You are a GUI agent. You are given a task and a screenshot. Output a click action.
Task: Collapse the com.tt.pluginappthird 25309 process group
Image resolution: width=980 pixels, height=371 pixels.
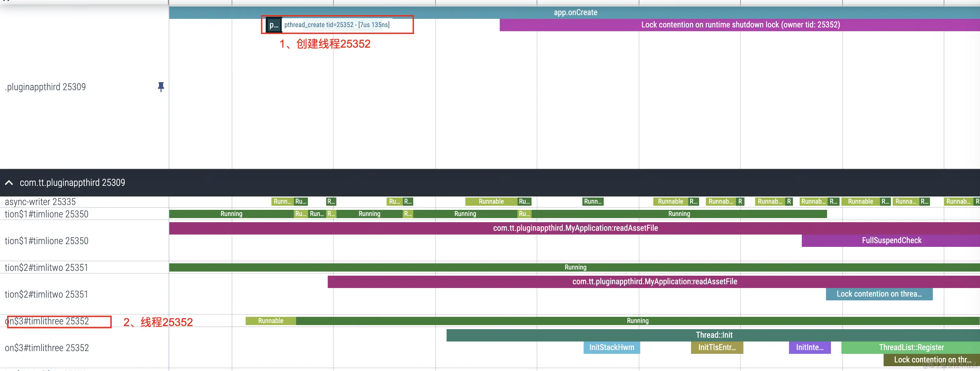pyautogui.click(x=9, y=183)
